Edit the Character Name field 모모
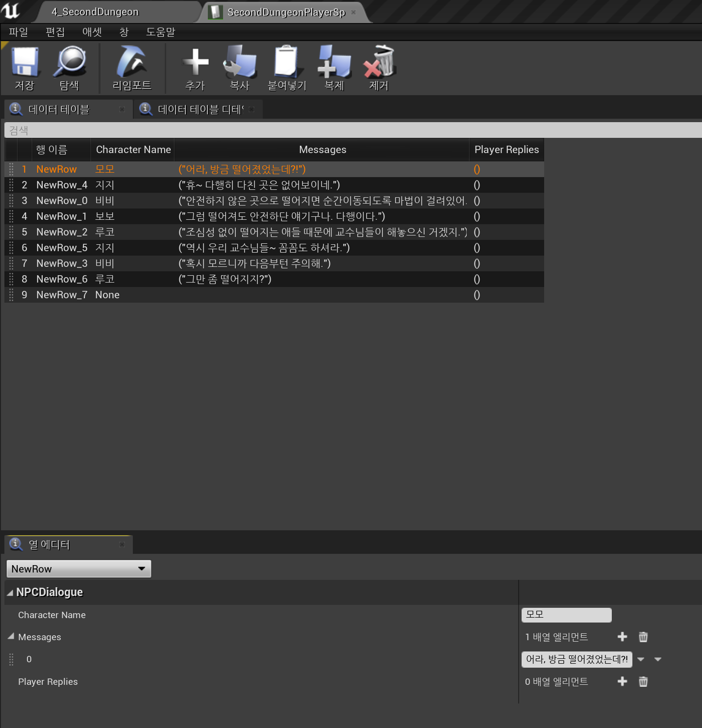This screenshot has height=728, width=702. coord(566,615)
